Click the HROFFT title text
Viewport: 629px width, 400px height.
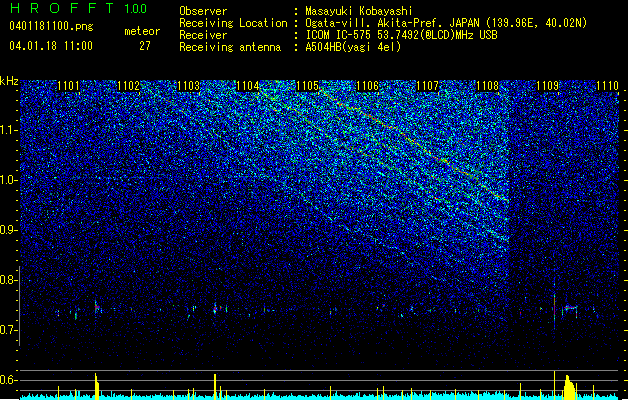point(62,8)
